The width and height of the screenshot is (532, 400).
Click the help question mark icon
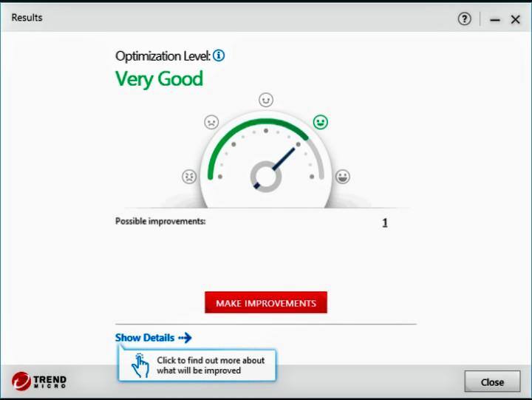[x=464, y=19]
